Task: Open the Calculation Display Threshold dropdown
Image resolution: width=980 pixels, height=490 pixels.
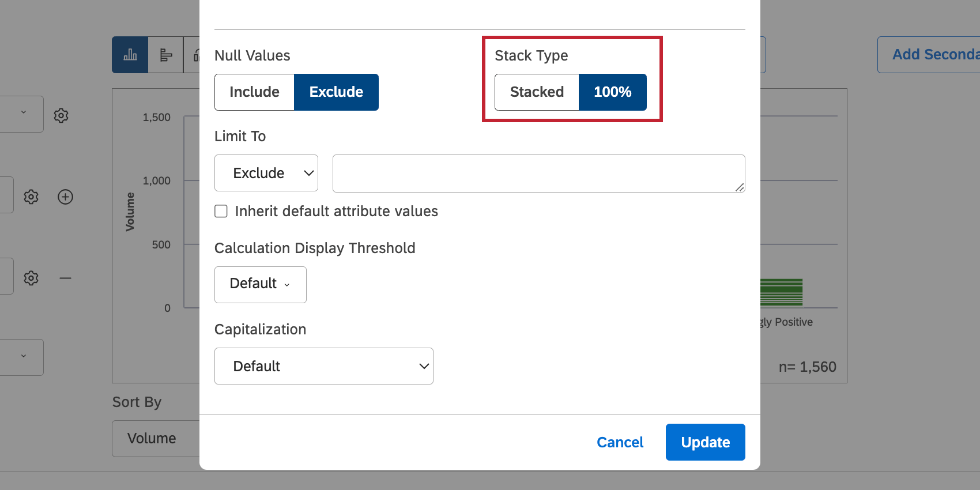Action: (x=260, y=284)
